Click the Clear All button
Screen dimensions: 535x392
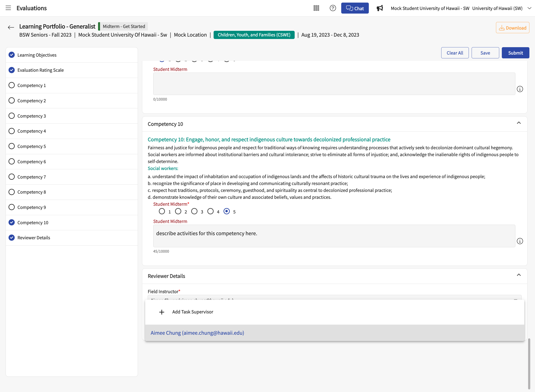pyautogui.click(x=455, y=53)
